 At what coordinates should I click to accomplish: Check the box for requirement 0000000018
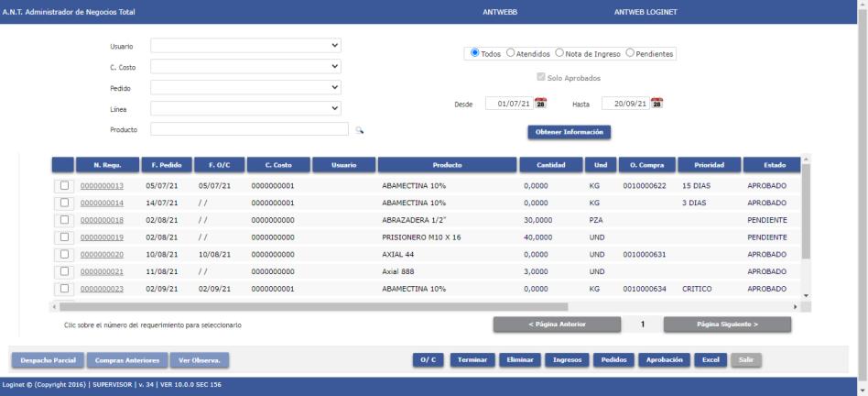coord(64,220)
